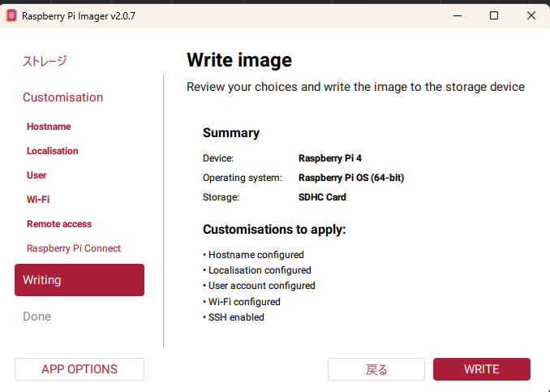Image resolution: width=550 pixels, height=392 pixels.
Task: Click the SDHC Card storage value
Action: coord(322,197)
